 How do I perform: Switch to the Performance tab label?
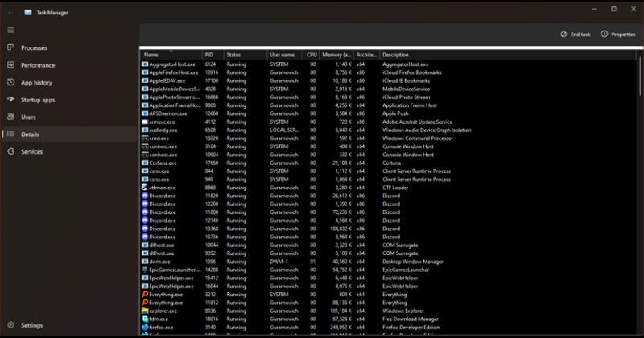pyautogui.click(x=38, y=65)
